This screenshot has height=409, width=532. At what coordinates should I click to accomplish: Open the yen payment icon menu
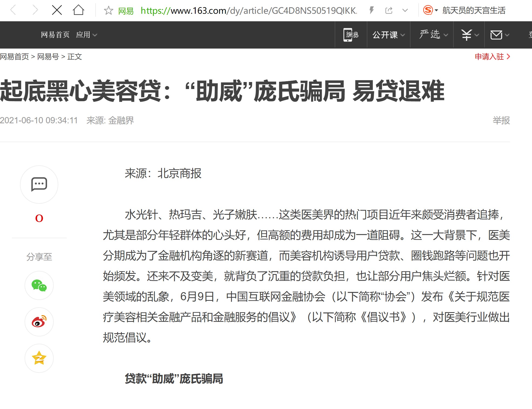point(470,35)
